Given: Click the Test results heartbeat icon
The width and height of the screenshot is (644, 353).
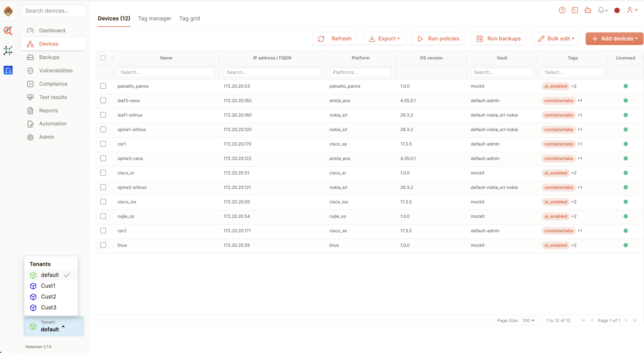Looking at the screenshot, I should point(30,97).
